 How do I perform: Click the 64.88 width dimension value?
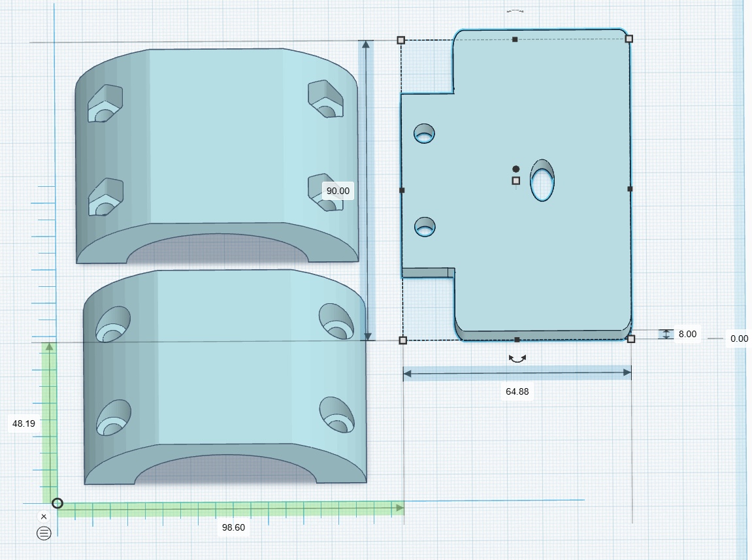pyautogui.click(x=517, y=391)
